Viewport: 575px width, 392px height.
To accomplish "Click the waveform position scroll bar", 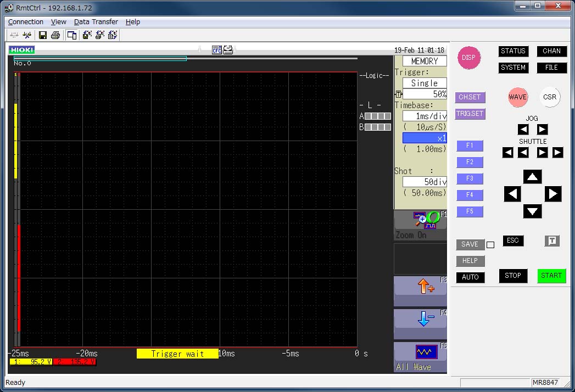I will [x=186, y=58].
